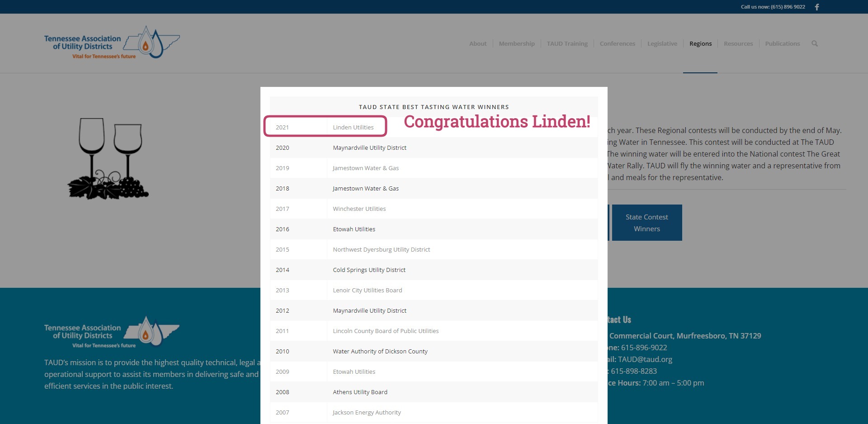868x424 pixels.
Task: Click the TAUD State Best Tasting Water Winners heading
Action: (x=434, y=107)
